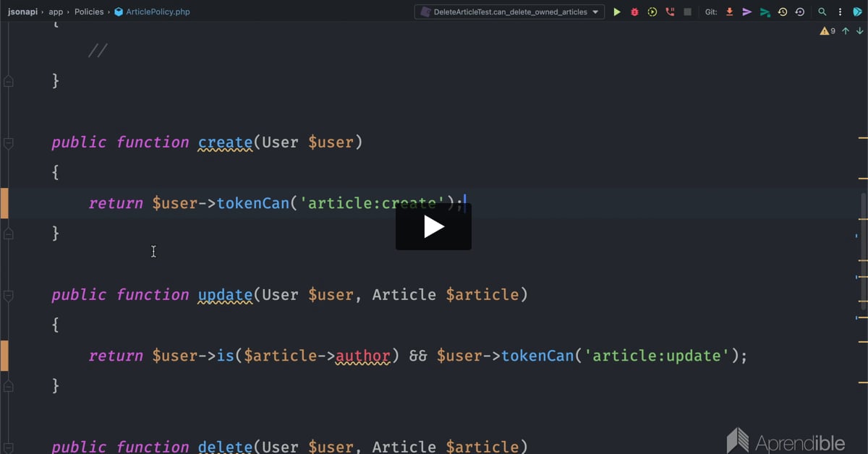Rollback changes with the revert icon

pos(799,12)
